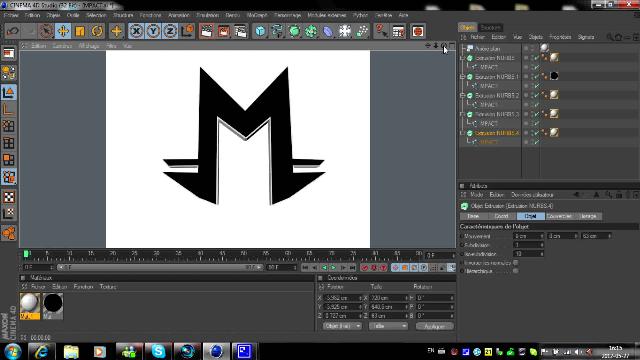
Task: Open the Fichier menu in main menu bar
Action: coord(11,15)
